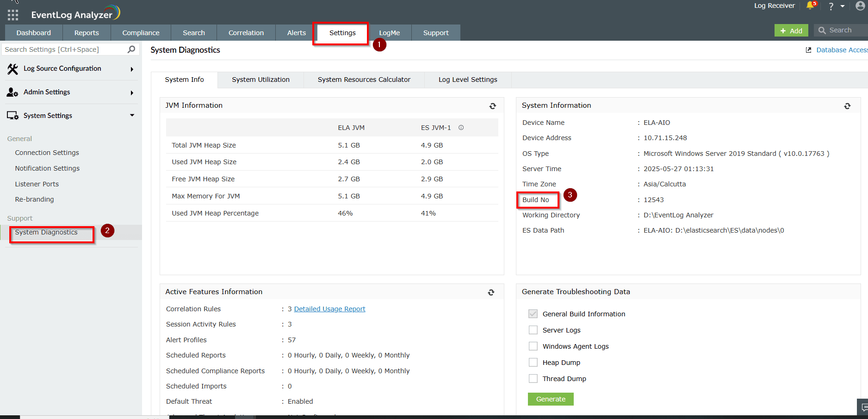Viewport: 868px width, 419px height.
Task: Switch to the System Utilization tab
Action: [260, 80]
